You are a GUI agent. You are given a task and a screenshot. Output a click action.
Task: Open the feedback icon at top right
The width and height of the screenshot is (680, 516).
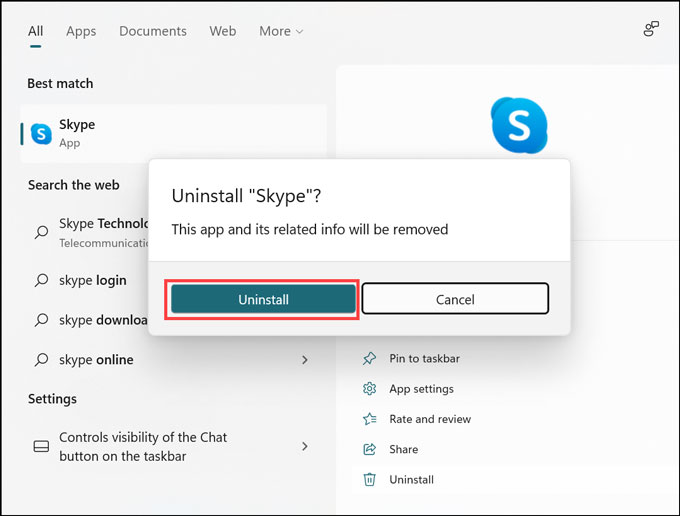pyautogui.click(x=651, y=29)
